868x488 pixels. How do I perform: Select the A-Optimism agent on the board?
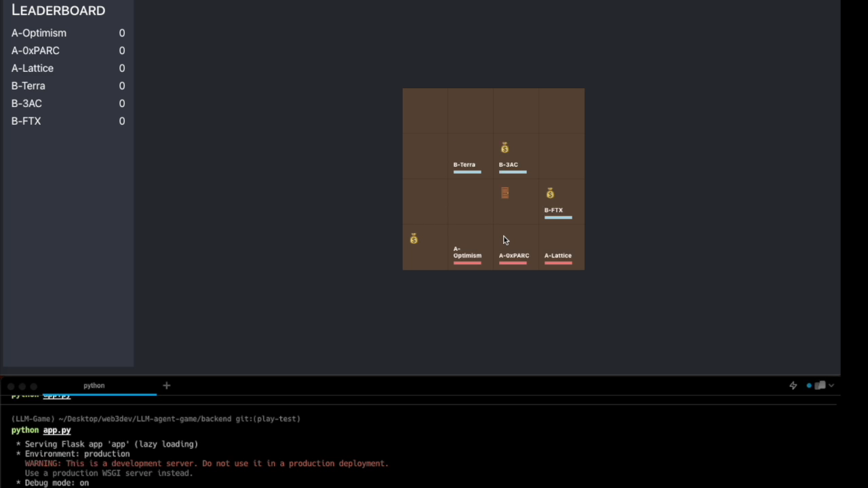click(467, 252)
